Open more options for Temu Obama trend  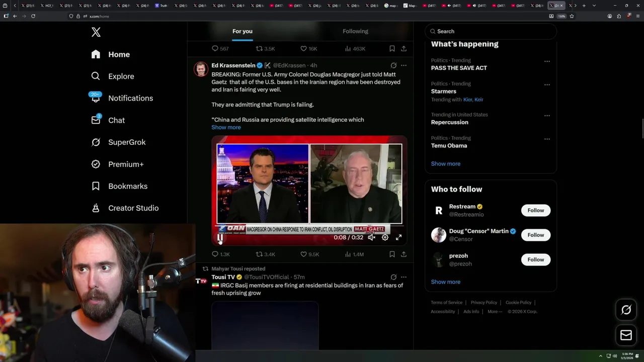coord(547,139)
